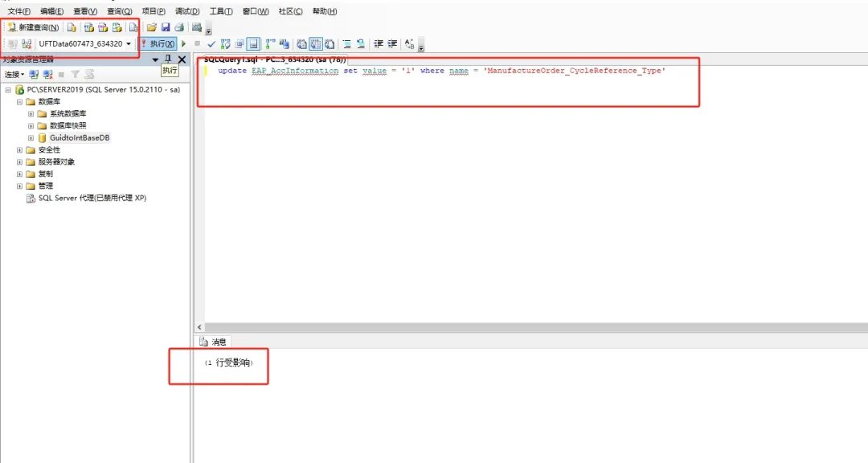Select the 消息 results tab

(214, 342)
